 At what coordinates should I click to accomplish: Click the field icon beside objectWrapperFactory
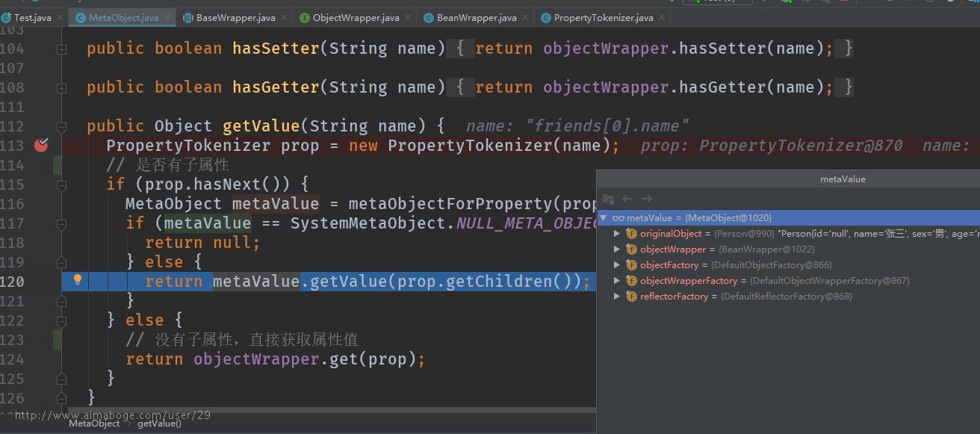(631, 281)
